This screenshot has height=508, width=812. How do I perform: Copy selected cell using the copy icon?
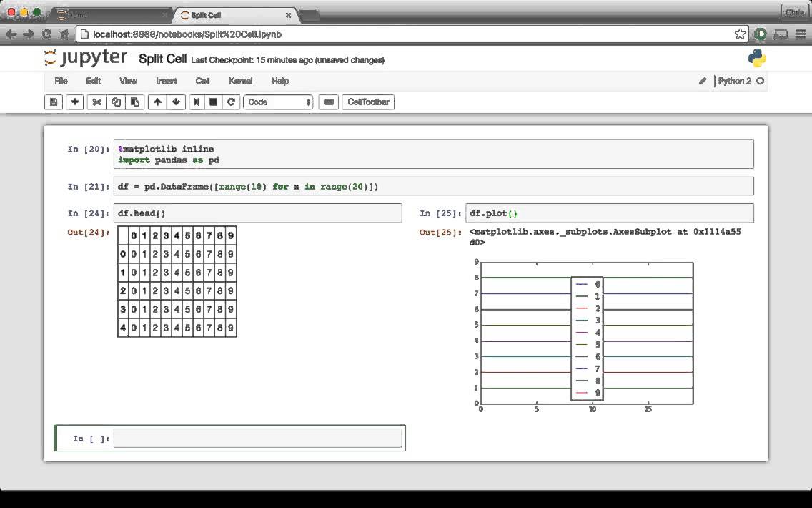[x=116, y=102]
